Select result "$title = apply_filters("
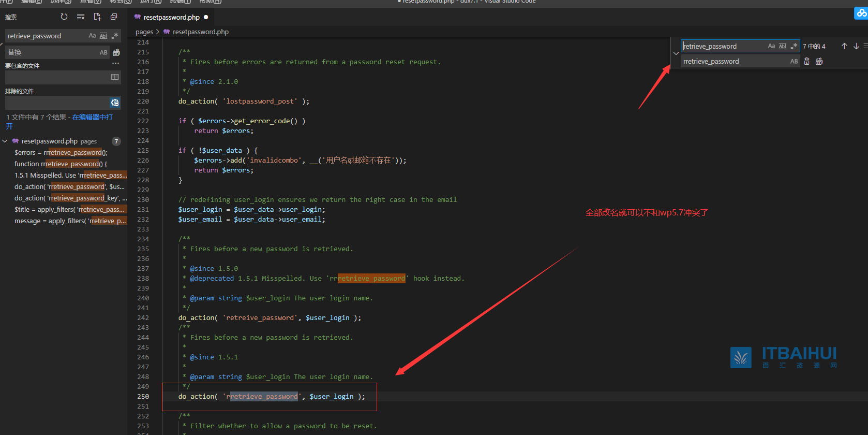This screenshot has width=868, height=435. click(x=69, y=209)
